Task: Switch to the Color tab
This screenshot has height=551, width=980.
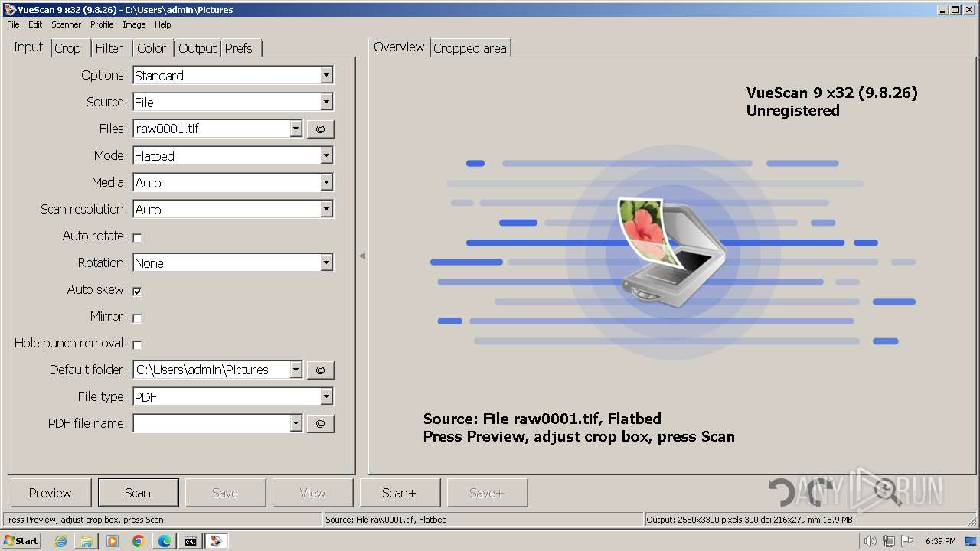Action: pyautogui.click(x=152, y=48)
